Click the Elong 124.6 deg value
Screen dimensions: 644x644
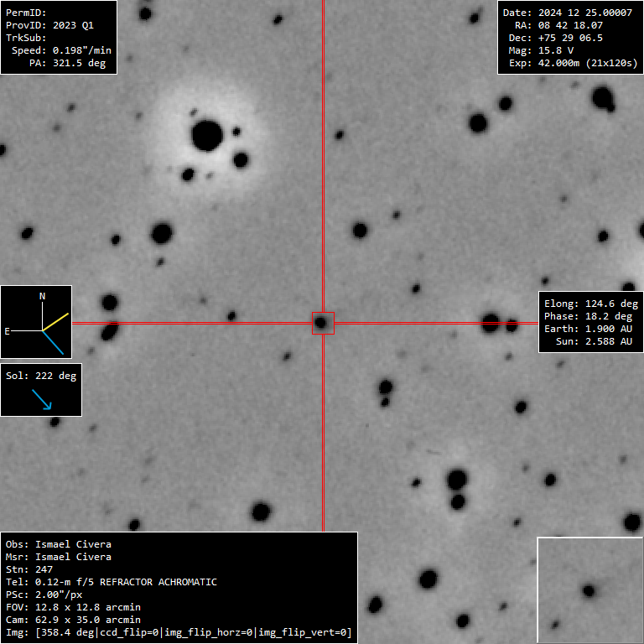click(x=591, y=304)
